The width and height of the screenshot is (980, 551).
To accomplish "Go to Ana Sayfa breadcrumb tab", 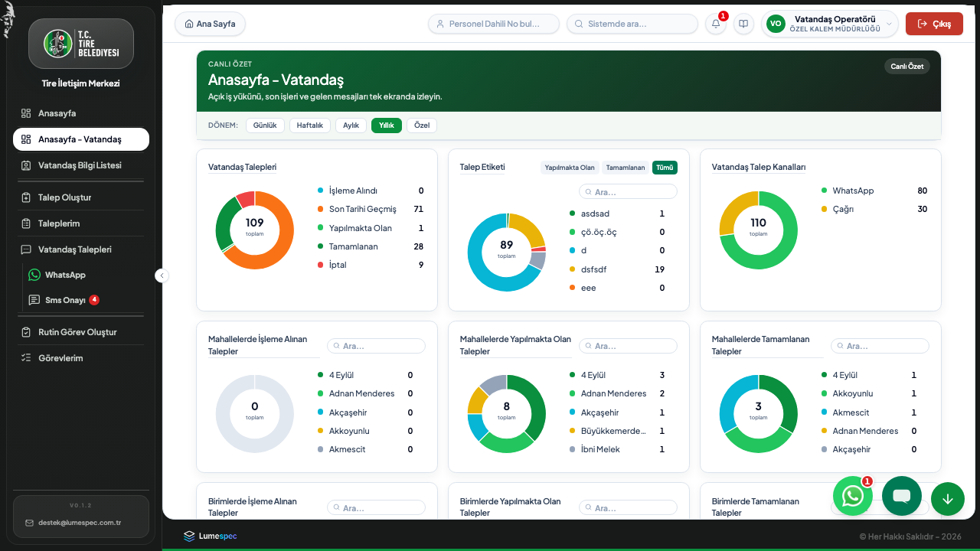I will [210, 24].
